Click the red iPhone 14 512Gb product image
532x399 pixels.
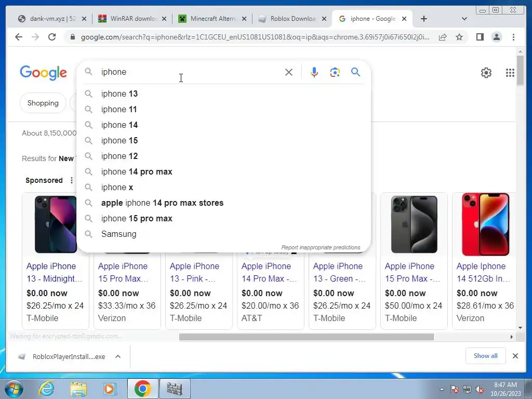click(x=486, y=224)
